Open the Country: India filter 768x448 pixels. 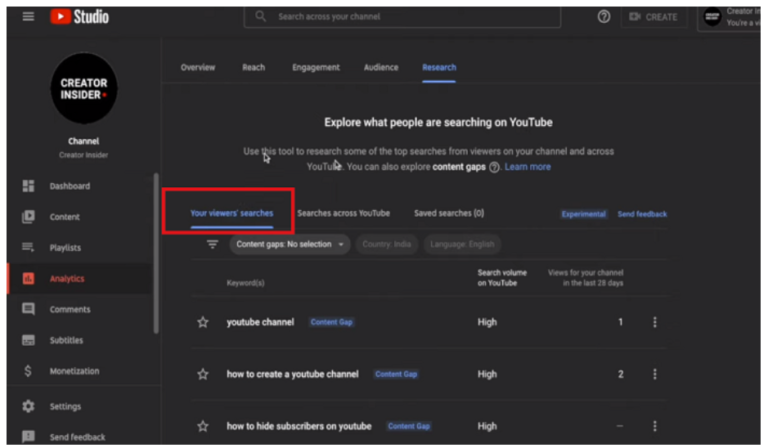(x=387, y=244)
